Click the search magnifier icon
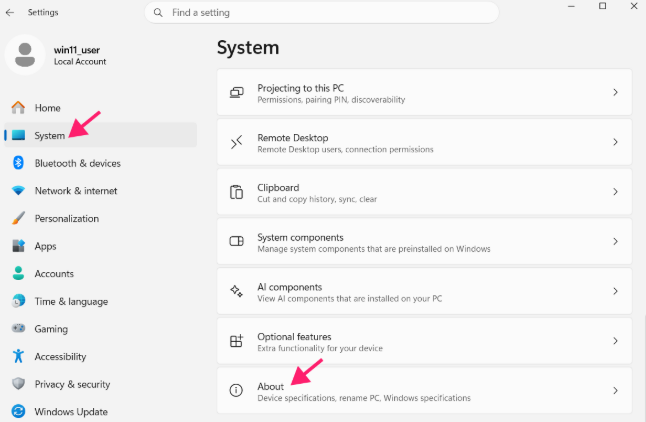Image resolution: width=646 pixels, height=422 pixels. 158,13
